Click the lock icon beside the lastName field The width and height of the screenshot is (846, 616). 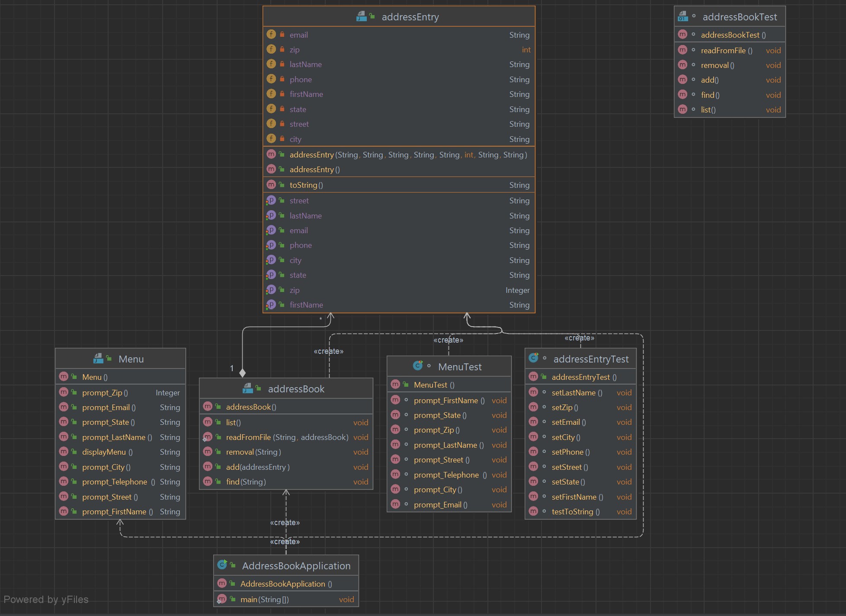coord(282,64)
